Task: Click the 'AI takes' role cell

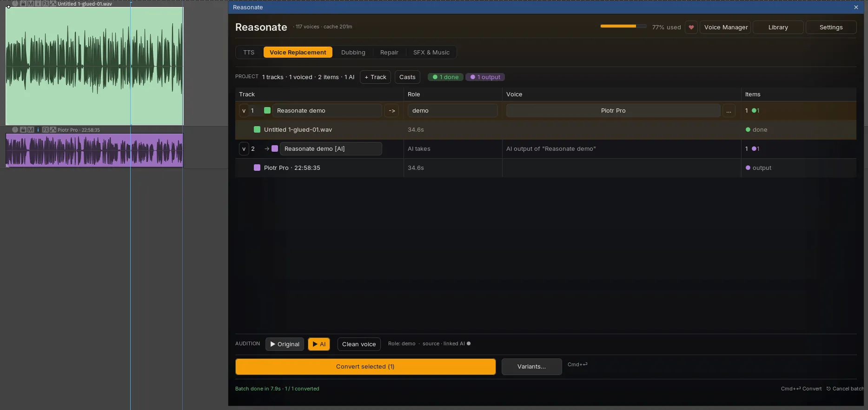Action: point(419,148)
